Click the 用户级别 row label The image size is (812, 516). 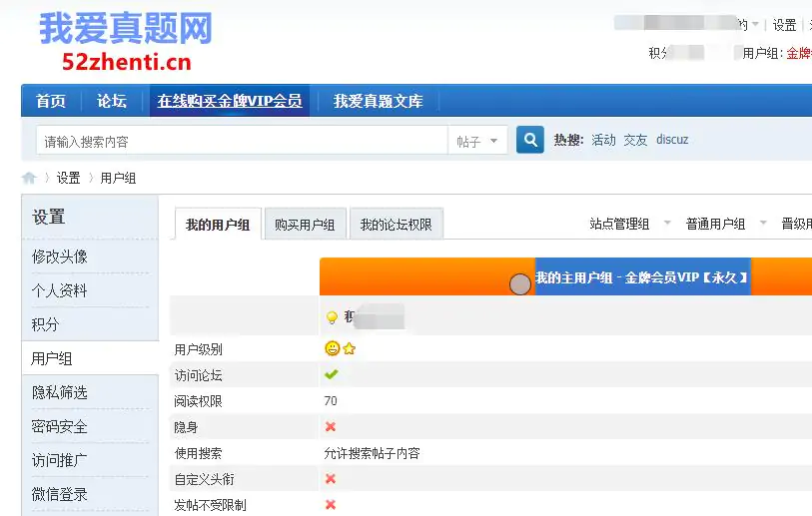tap(199, 349)
